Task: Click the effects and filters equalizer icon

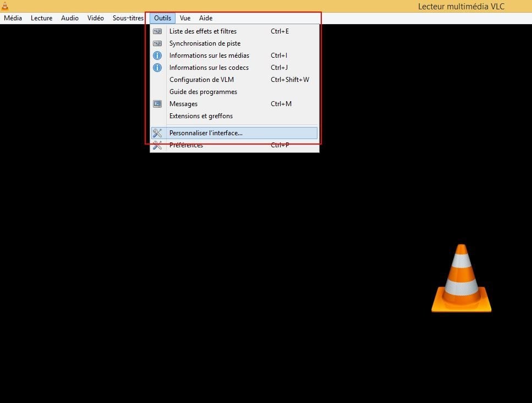Action: point(157,31)
